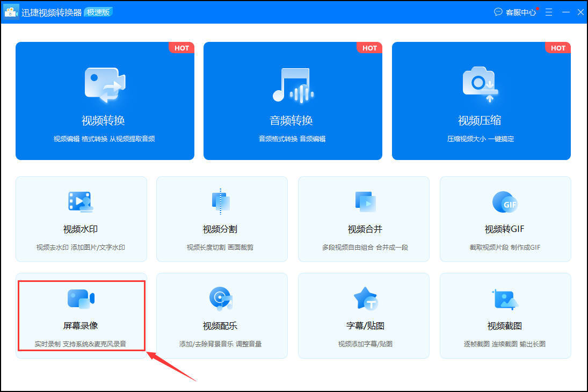This screenshot has width=588, height=392.
Task: Click the app logo in title bar
Action: [x=11, y=12]
